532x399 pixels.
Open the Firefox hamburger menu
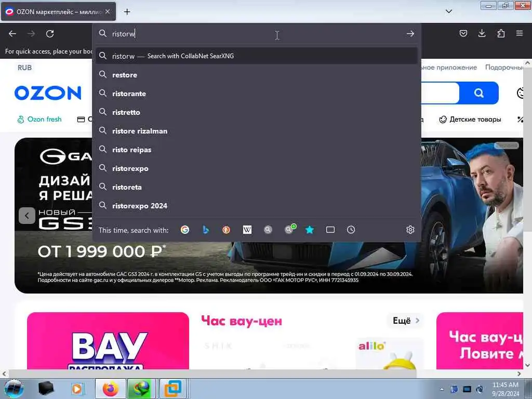click(520, 33)
